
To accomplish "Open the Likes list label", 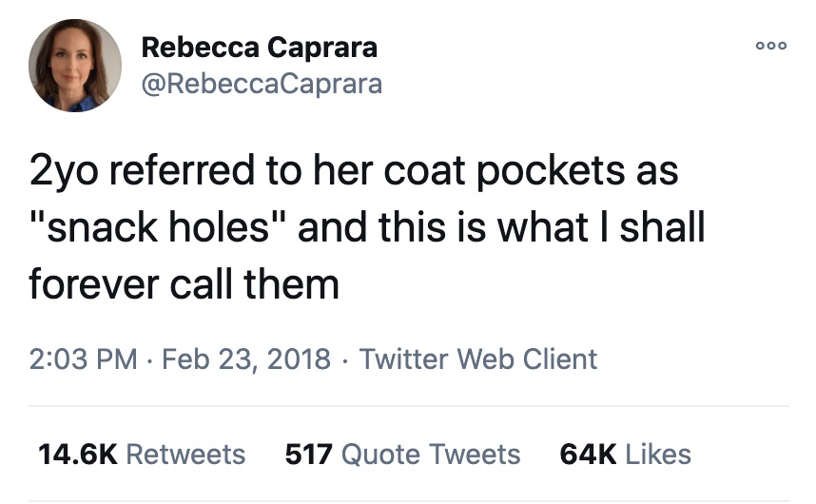I will coord(658,454).
